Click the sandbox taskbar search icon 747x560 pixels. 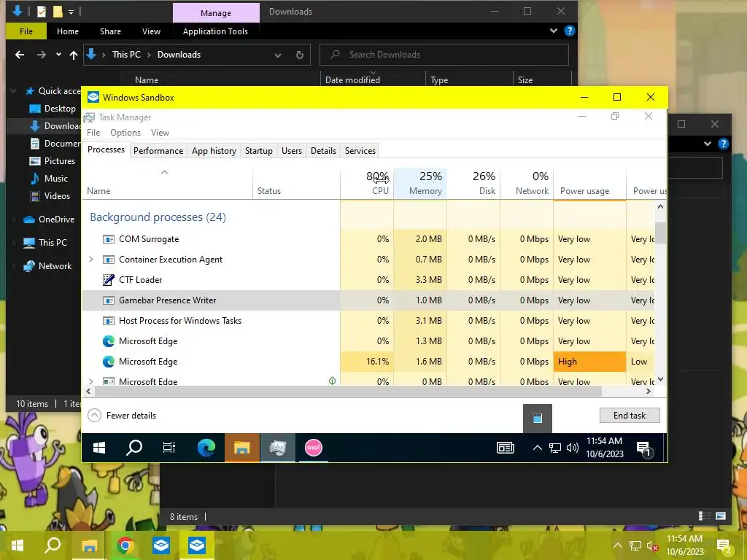pos(134,448)
